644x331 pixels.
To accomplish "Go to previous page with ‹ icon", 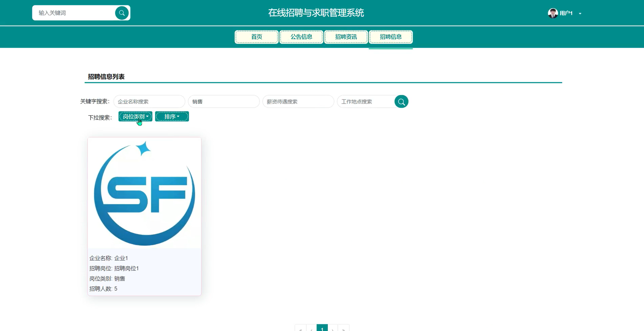I will (x=311, y=329).
